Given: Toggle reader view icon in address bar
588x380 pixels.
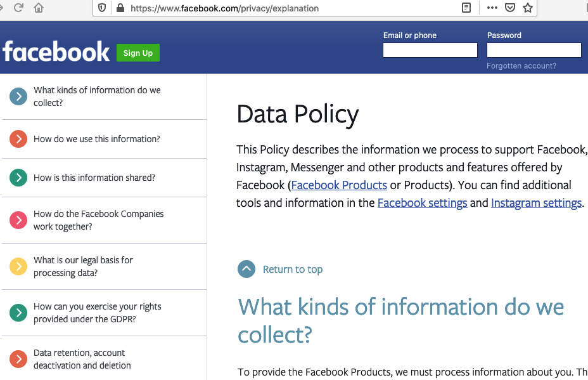Looking at the screenshot, I should (x=466, y=8).
